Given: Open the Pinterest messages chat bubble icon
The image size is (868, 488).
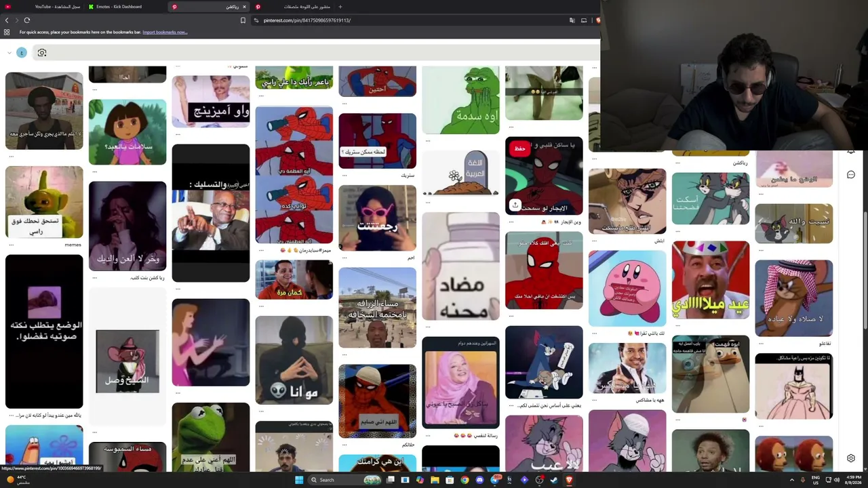Looking at the screenshot, I should 851,175.
